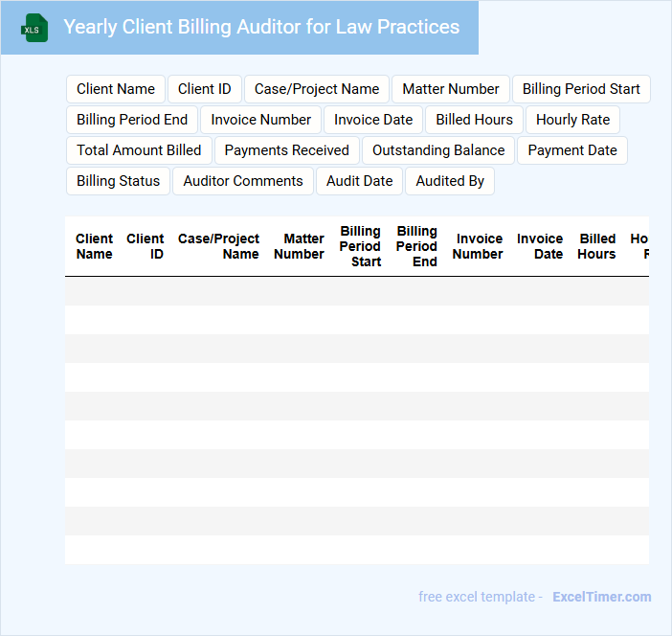Pick the Billing Status tag

(x=119, y=181)
